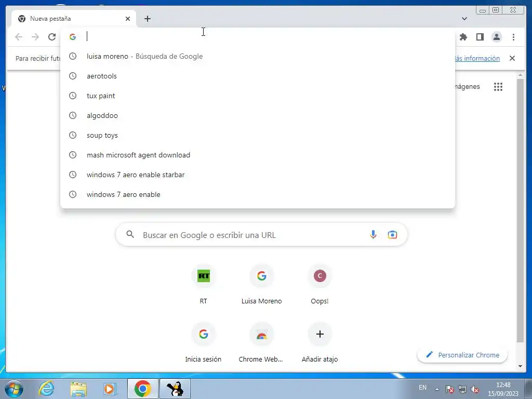532x399 pixels.
Task: Open the user profile avatar icon
Action: (496, 37)
